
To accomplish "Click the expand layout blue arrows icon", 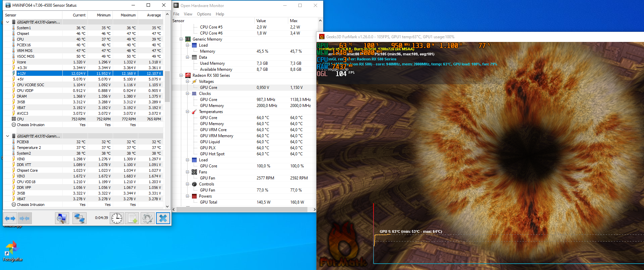I will click(x=10, y=218).
